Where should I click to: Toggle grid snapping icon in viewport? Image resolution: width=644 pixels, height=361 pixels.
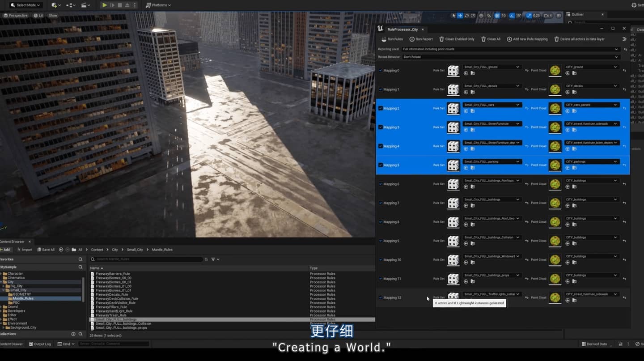click(x=497, y=15)
